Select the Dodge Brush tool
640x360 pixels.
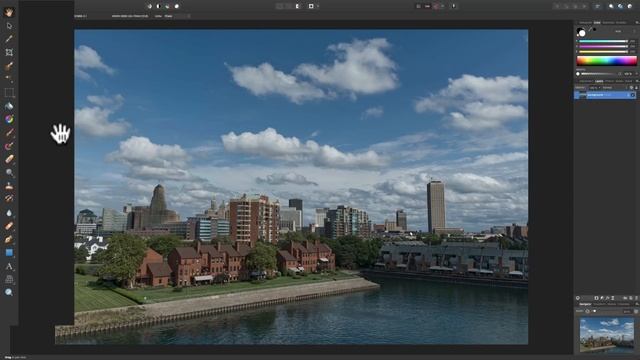[9, 173]
